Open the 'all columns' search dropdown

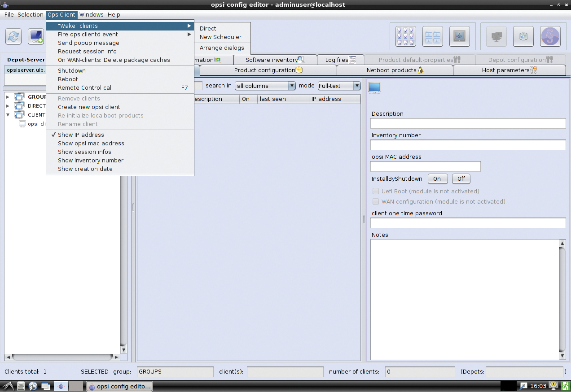tap(265, 86)
